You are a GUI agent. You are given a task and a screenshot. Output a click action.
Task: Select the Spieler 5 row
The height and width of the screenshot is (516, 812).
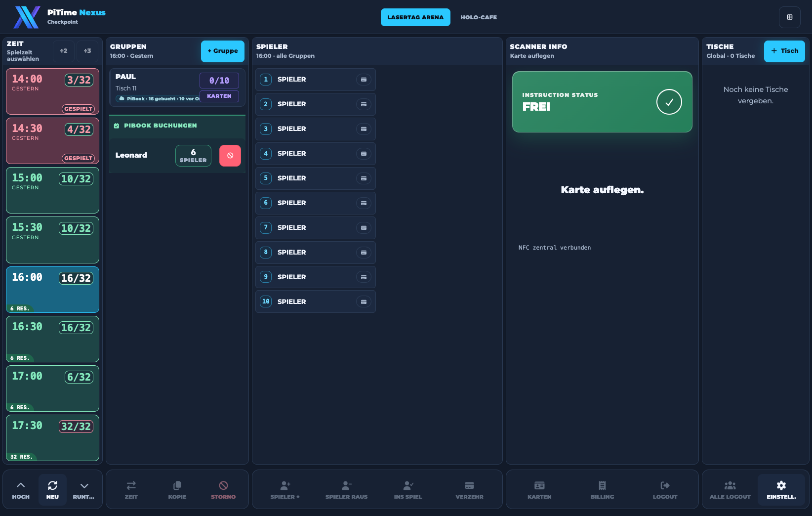(x=316, y=178)
